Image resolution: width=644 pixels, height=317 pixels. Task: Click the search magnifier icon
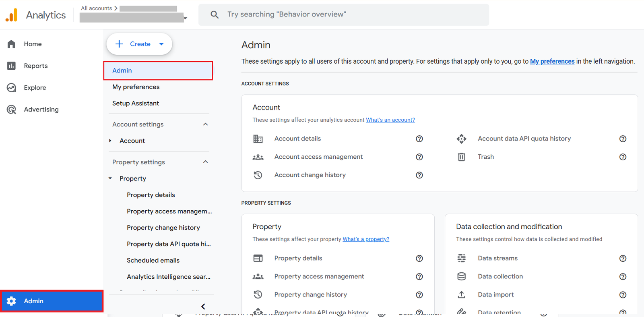click(215, 15)
